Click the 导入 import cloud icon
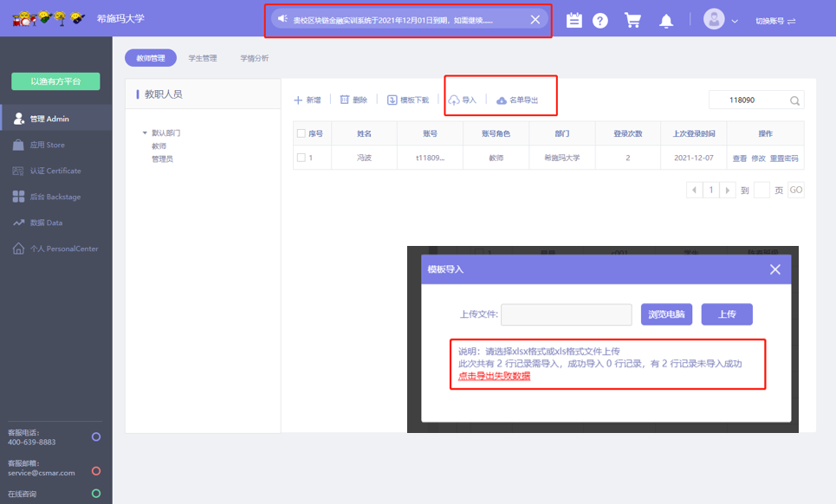 [454, 100]
